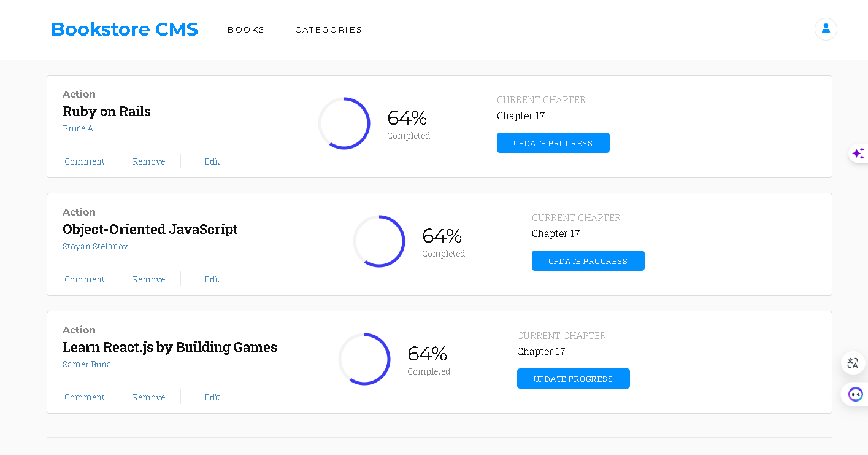Image resolution: width=868 pixels, height=455 pixels.
Task: Open the Books menu item
Action: [246, 30]
